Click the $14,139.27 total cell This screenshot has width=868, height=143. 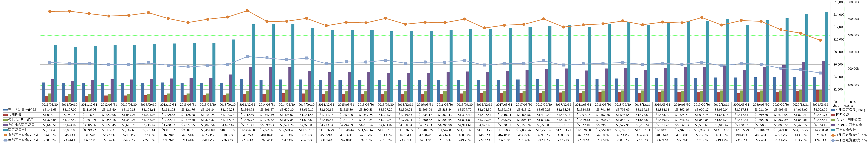click(x=800, y=130)
